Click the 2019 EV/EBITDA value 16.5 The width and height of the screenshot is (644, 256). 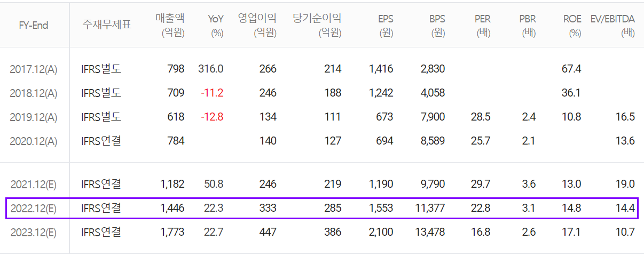click(625, 117)
